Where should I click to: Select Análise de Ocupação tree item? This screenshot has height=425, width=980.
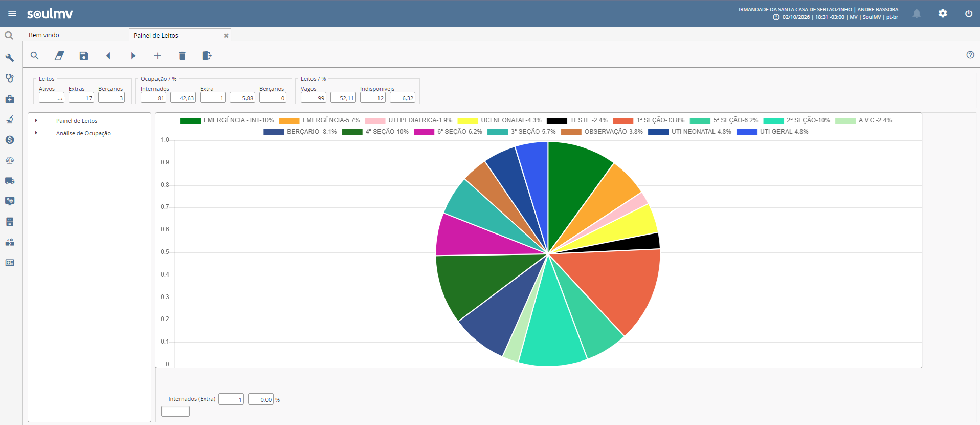point(83,133)
